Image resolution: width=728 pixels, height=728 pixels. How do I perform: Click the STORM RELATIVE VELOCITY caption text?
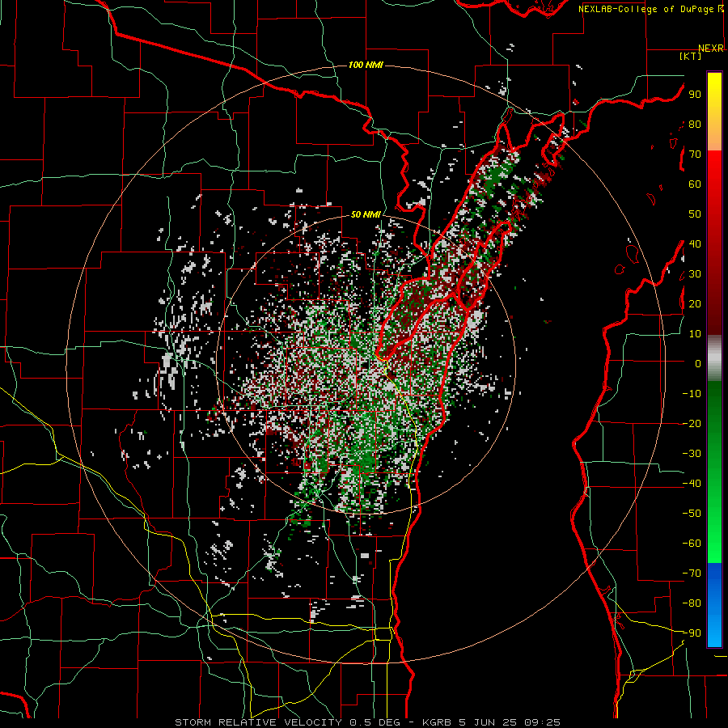[x=258, y=722]
